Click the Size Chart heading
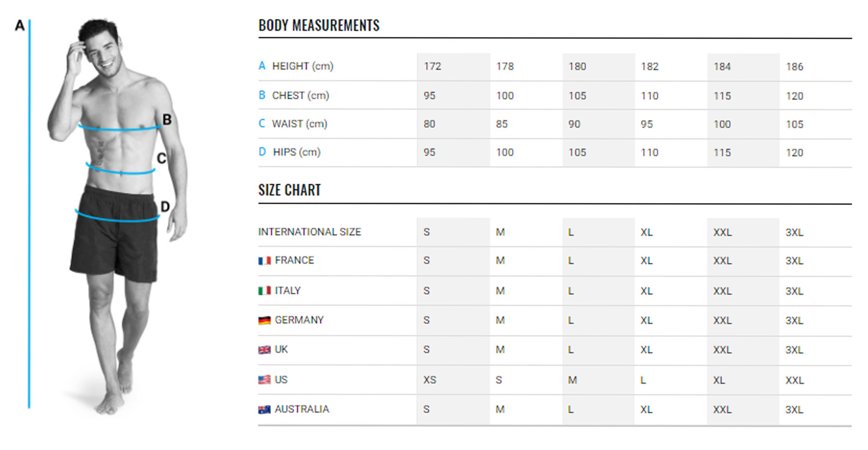This screenshot has width=868, height=450. pos(289,191)
